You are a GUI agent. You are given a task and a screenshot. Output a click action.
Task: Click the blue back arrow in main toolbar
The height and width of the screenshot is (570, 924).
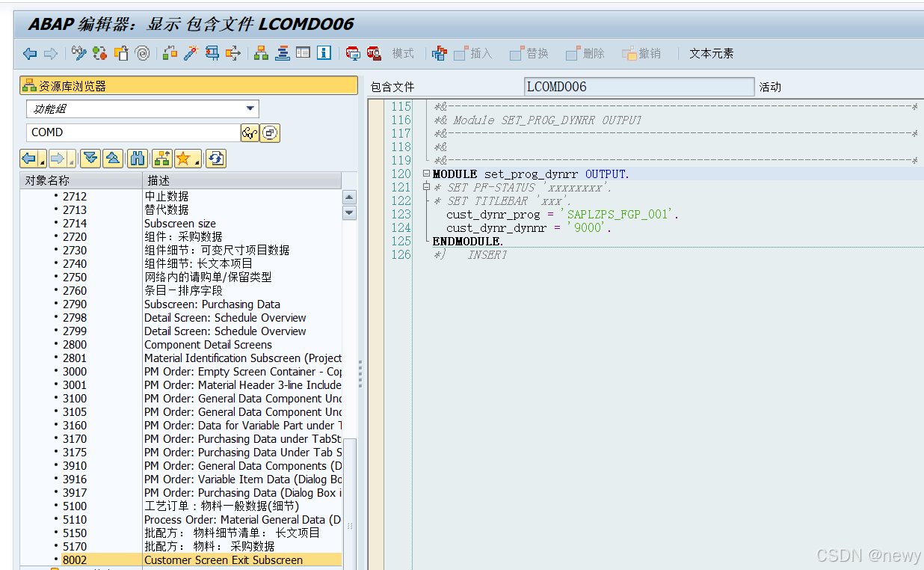[x=30, y=53]
